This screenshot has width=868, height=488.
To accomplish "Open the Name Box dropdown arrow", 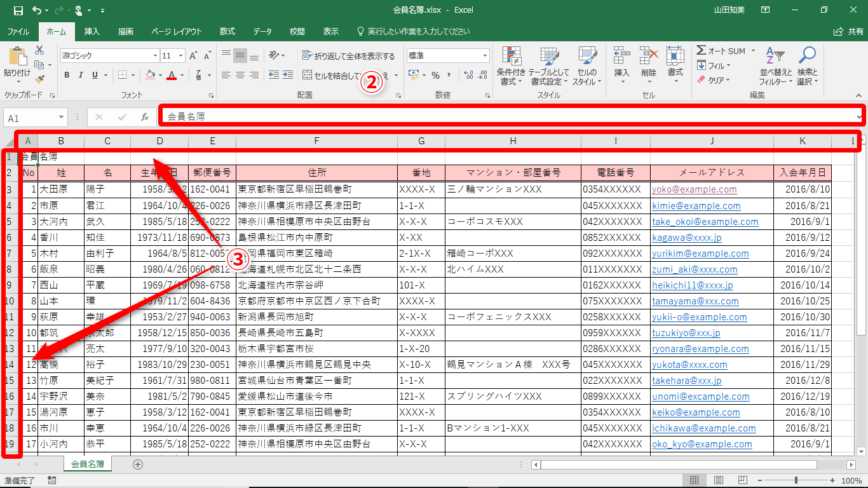I will 62,118.
